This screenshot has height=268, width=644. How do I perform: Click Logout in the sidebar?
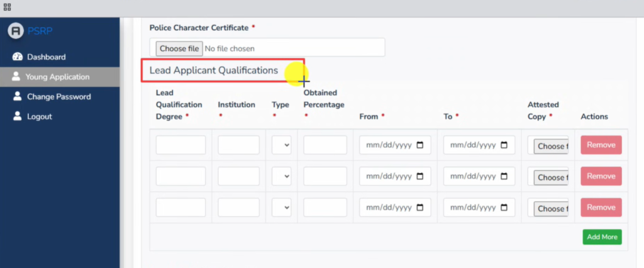tap(39, 116)
